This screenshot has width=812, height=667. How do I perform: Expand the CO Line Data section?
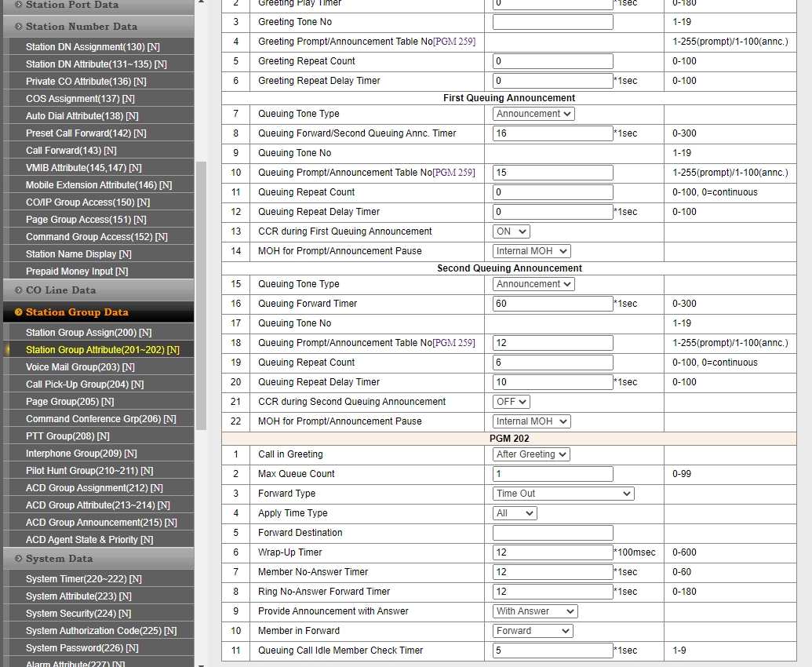[61, 290]
